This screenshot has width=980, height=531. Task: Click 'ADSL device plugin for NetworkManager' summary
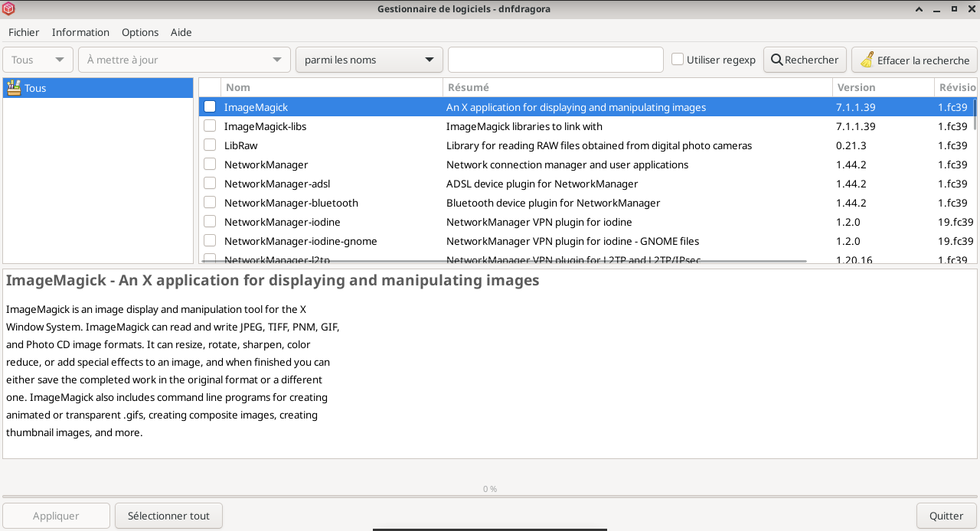tap(542, 184)
